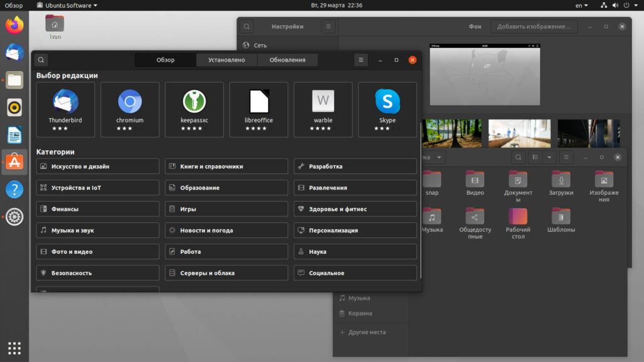
Task: Open the Разработка category
Action: (355, 167)
